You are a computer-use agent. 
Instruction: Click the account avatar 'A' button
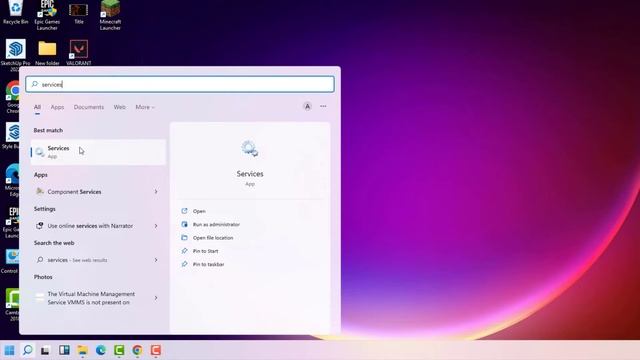coord(307,107)
